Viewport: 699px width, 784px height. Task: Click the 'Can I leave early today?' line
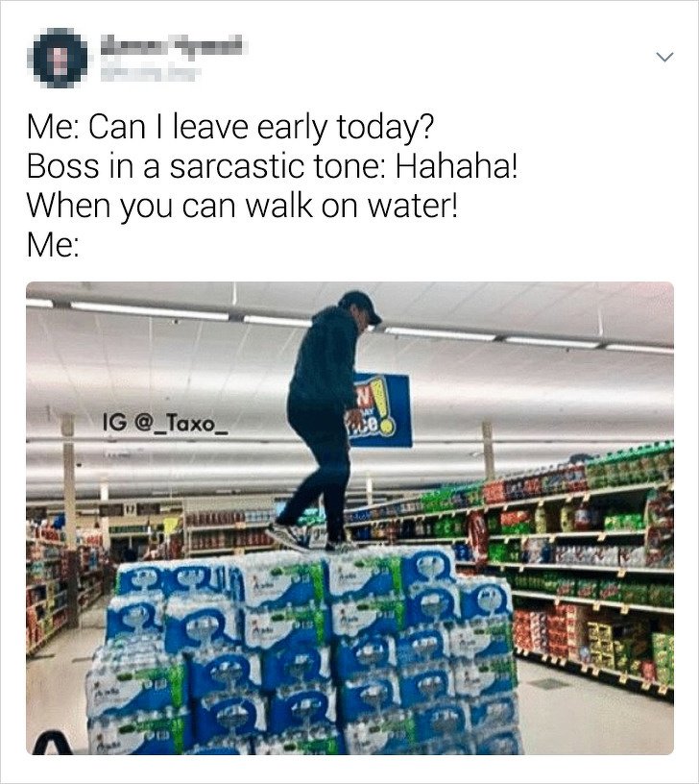(x=230, y=127)
